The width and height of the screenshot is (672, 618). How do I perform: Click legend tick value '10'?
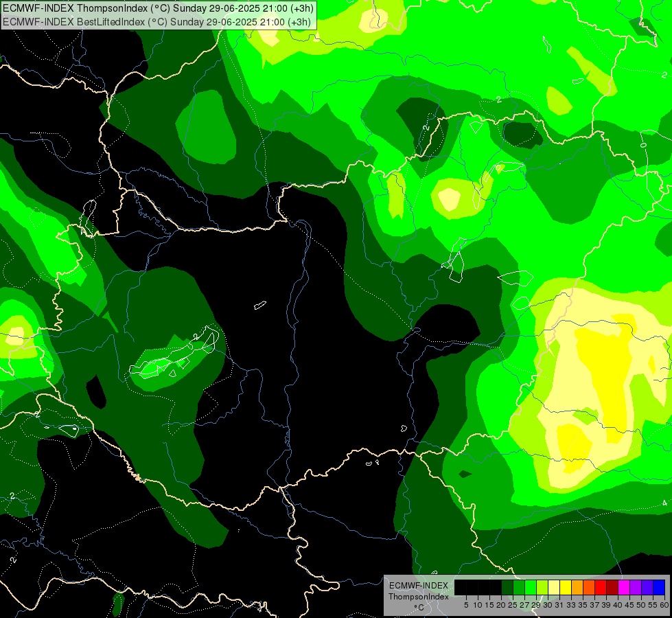[x=478, y=605]
